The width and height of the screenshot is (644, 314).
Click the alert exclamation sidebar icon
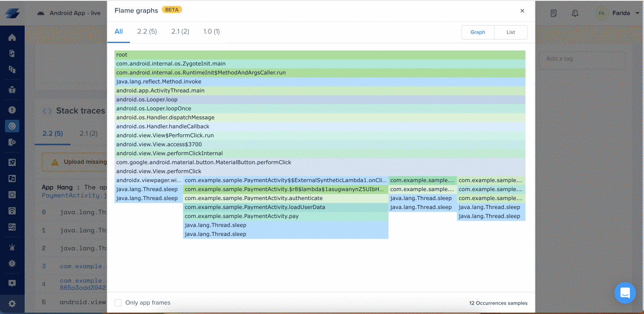[12, 110]
